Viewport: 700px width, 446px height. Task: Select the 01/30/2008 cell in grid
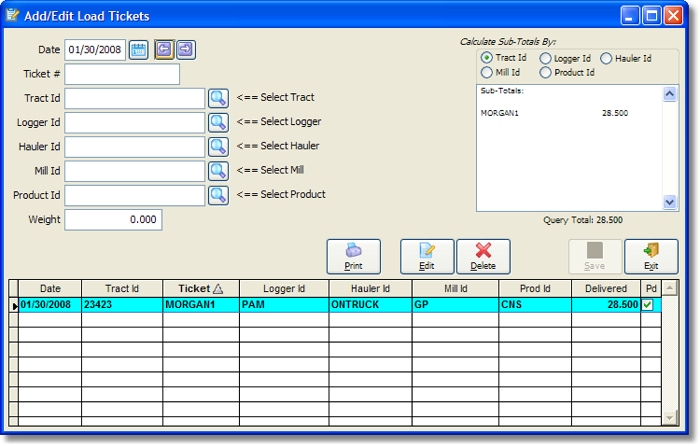pos(50,304)
